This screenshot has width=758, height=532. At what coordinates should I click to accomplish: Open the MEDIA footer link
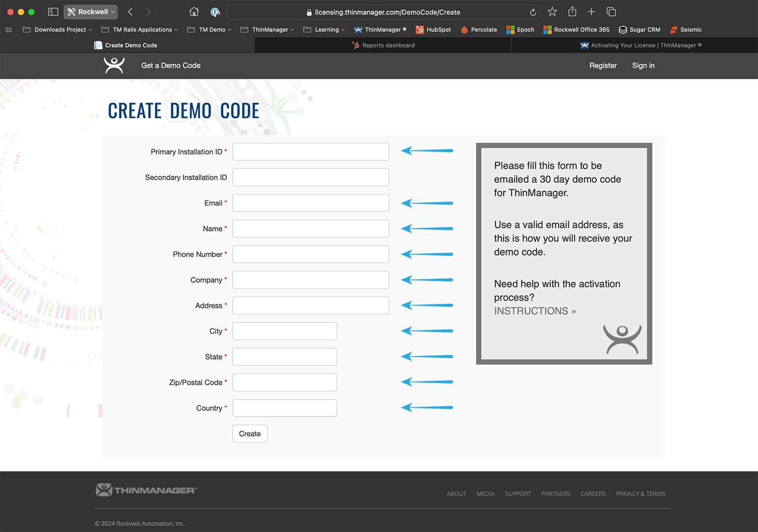(485, 494)
